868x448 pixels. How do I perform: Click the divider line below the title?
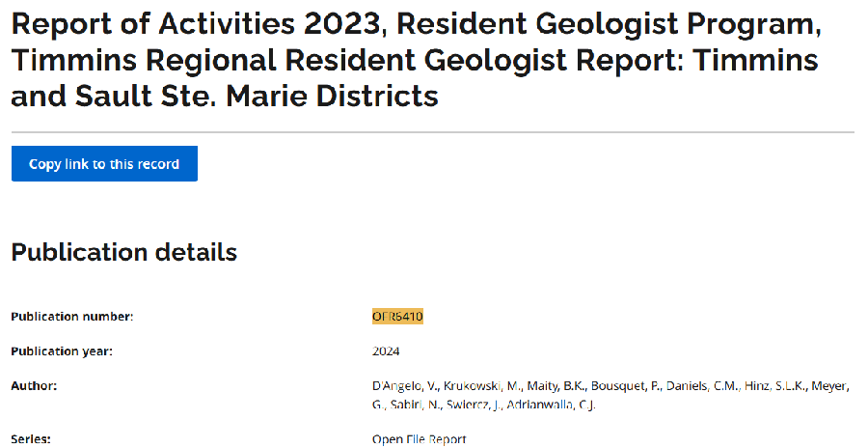[432, 131]
